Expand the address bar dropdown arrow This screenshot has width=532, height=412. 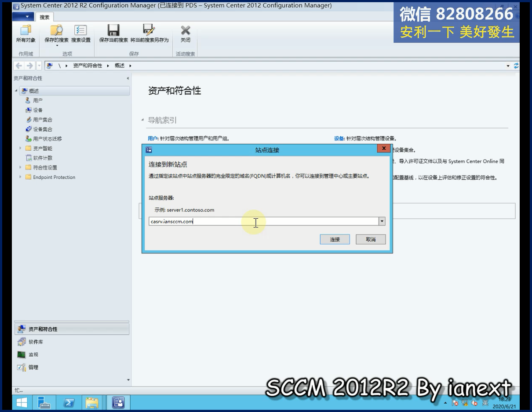508,66
